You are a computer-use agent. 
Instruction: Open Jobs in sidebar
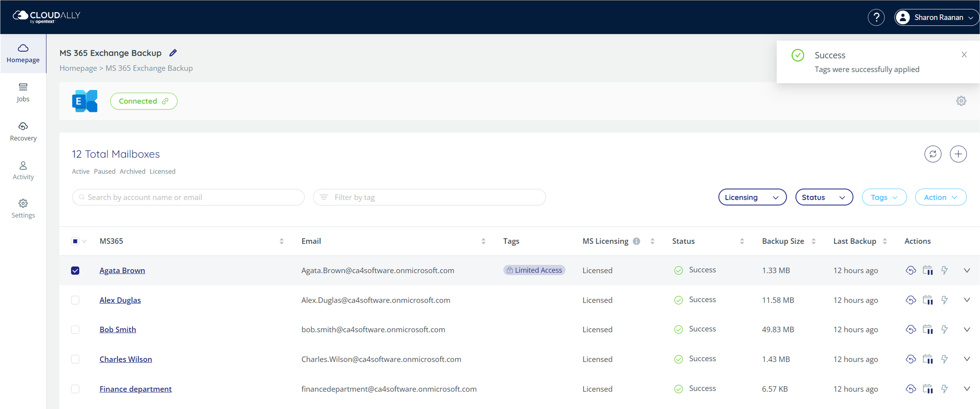click(x=23, y=93)
